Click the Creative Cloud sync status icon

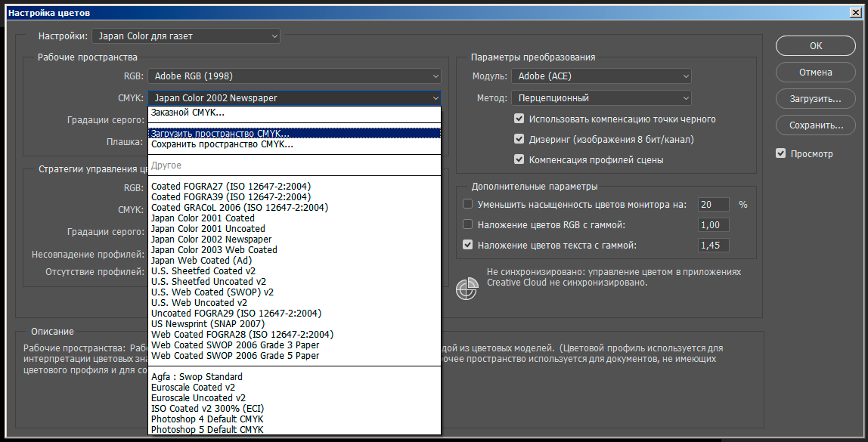click(x=467, y=289)
